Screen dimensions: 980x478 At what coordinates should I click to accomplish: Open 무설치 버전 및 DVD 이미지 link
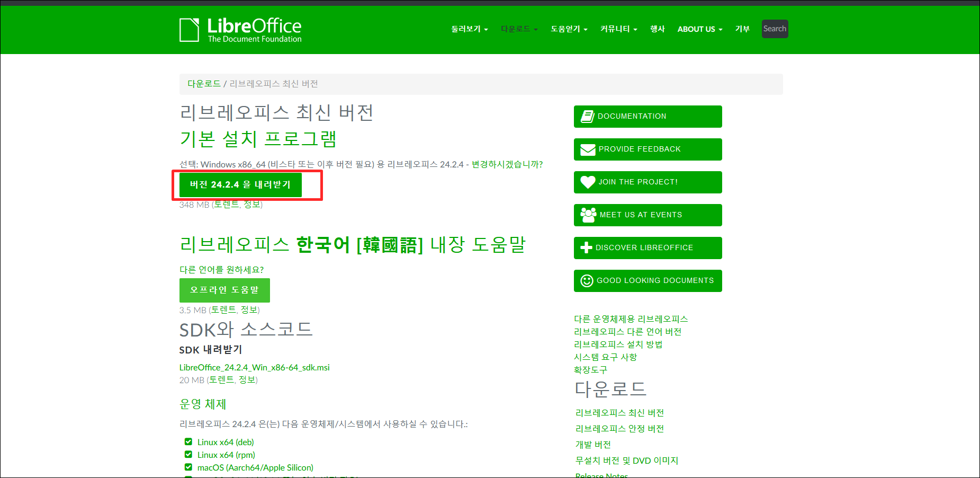click(x=627, y=461)
